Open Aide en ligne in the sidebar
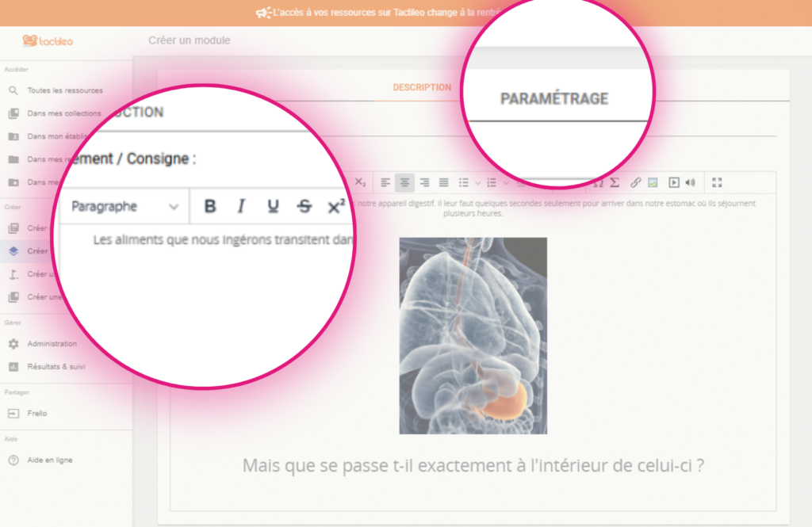 click(x=49, y=460)
